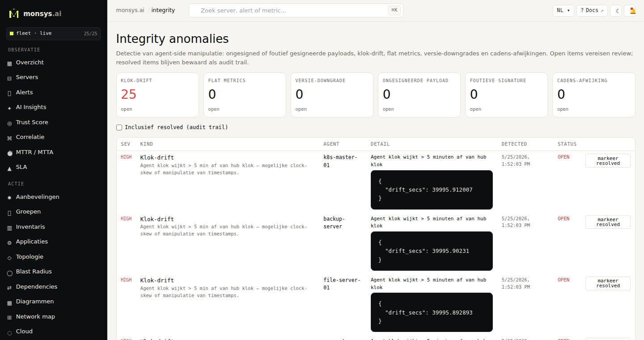This screenshot has height=340, width=644.
Task: Open Overzicht via its sidebar icon
Action: pyautogui.click(x=10, y=63)
